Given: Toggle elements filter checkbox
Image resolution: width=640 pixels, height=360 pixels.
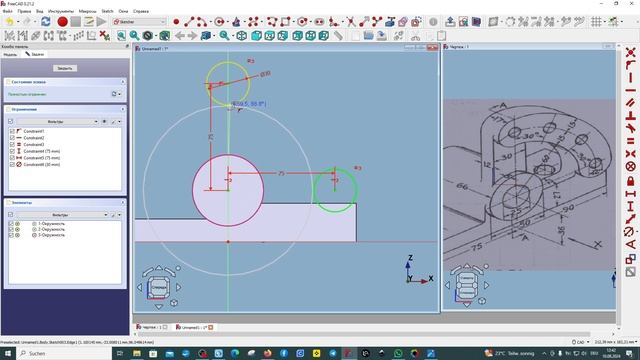Looking at the screenshot, I should tap(11, 214).
